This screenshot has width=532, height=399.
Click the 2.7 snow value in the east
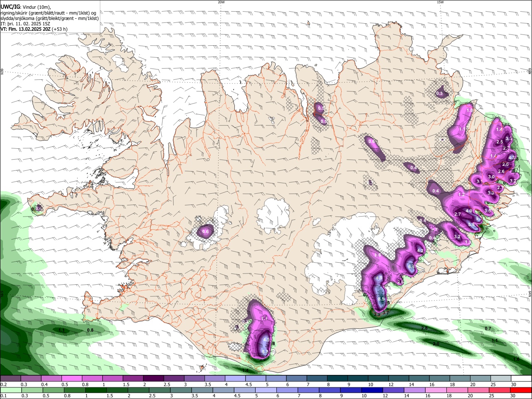point(458,214)
